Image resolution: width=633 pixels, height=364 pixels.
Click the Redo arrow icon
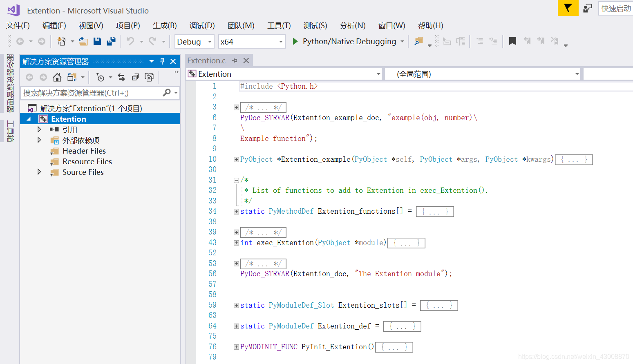click(x=153, y=41)
